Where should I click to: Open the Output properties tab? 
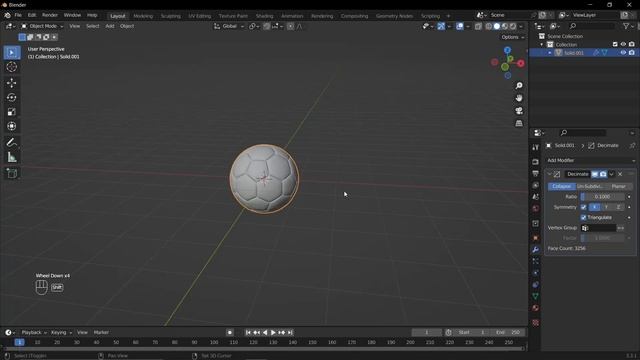click(x=536, y=174)
